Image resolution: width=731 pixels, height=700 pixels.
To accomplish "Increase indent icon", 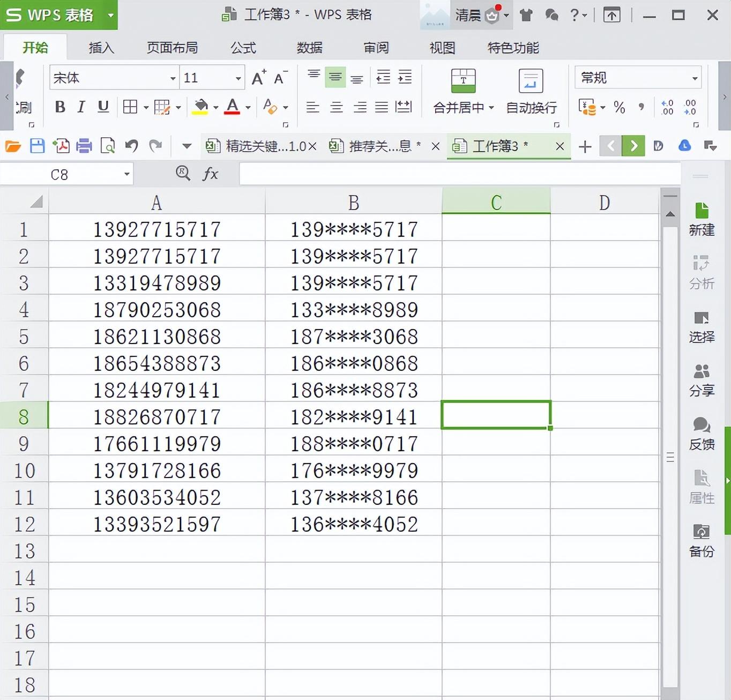I will [405, 77].
